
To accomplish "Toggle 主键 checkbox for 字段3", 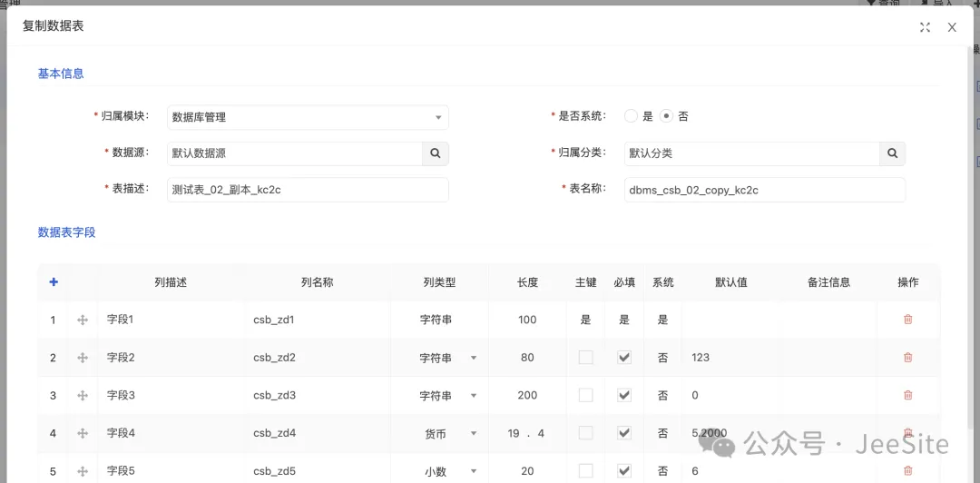I will (585, 395).
